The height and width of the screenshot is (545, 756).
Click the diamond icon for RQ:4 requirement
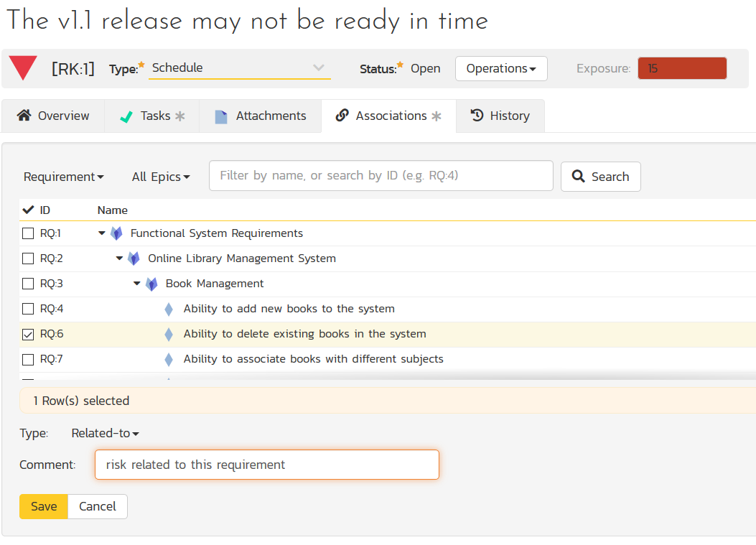pos(169,309)
